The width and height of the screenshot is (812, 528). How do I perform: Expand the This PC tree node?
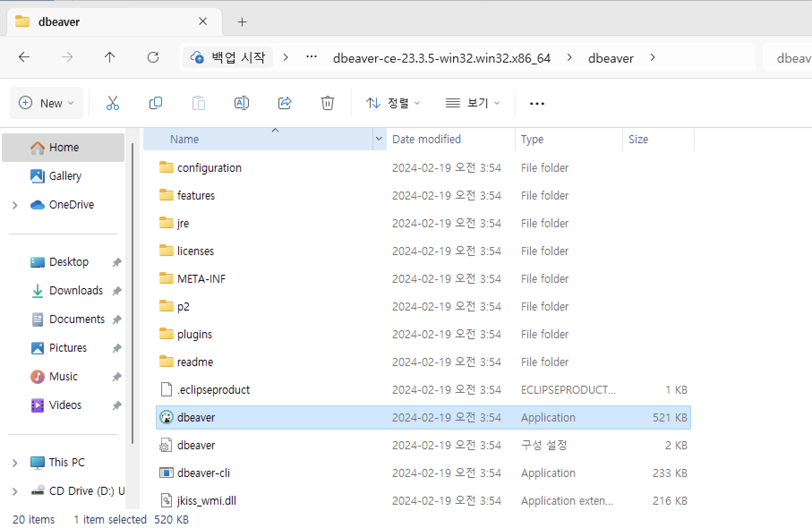tap(15, 463)
